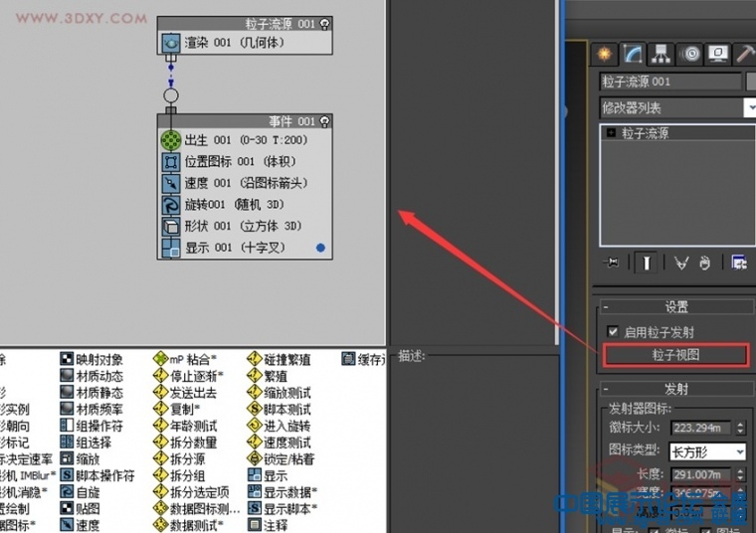
Task: Click the 粒子视图 button
Action: point(676,355)
